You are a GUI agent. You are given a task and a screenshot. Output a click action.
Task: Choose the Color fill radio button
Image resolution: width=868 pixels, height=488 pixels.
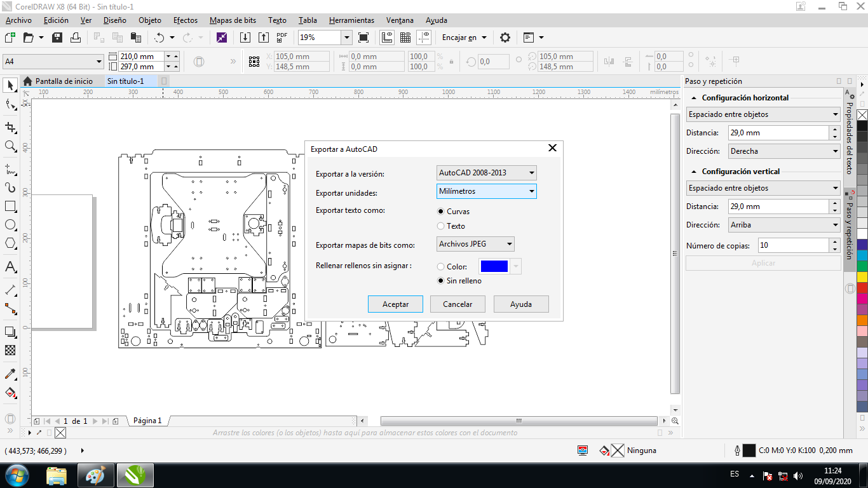pyautogui.click(x=441, y=267)
